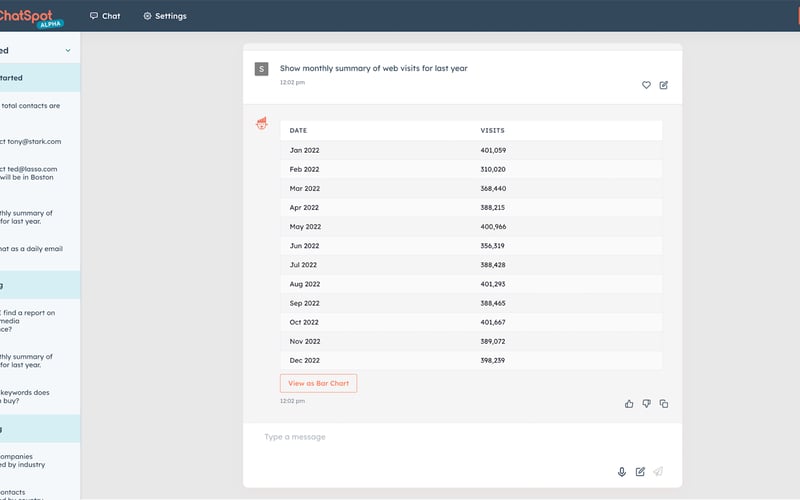Viewport: 800px width, 500px height.
Task: Click the ChatSpot Alpha logo
Action: [31, 18]
